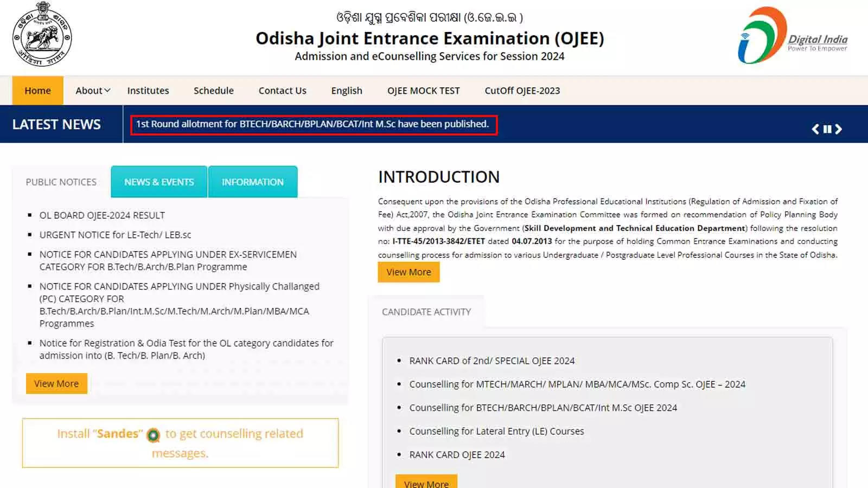Viewport: 868px width, 488px height.
Task: Click View More under candidate activity
Action: point(426,482)
